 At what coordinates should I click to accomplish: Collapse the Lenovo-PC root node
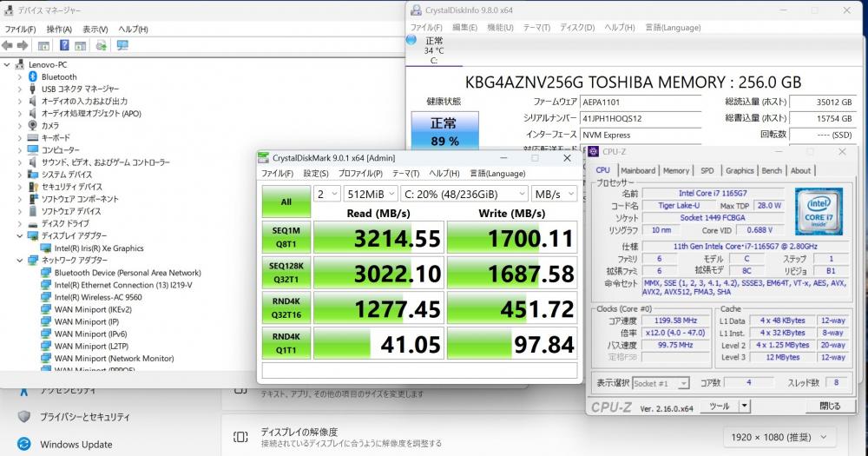7,64
